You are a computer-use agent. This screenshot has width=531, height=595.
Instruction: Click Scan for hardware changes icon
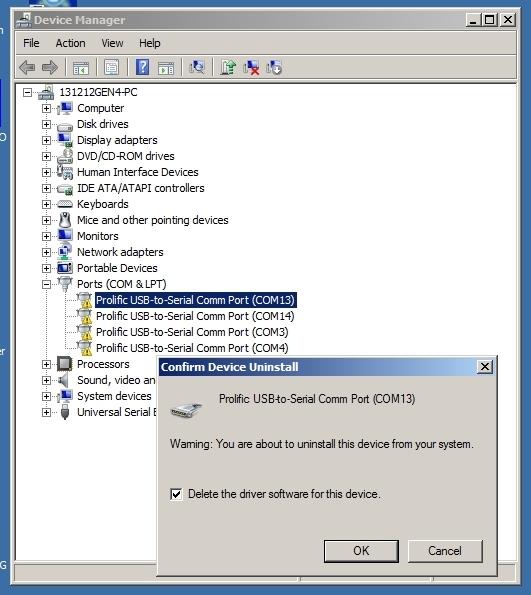pos(197,68)
